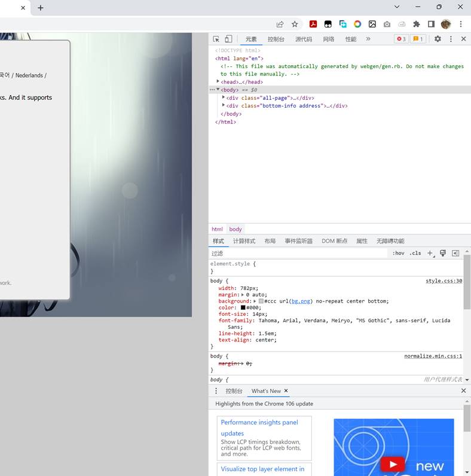Open the Chrome extensions puzzle icon
471x476 pixels.
point(417,25)
